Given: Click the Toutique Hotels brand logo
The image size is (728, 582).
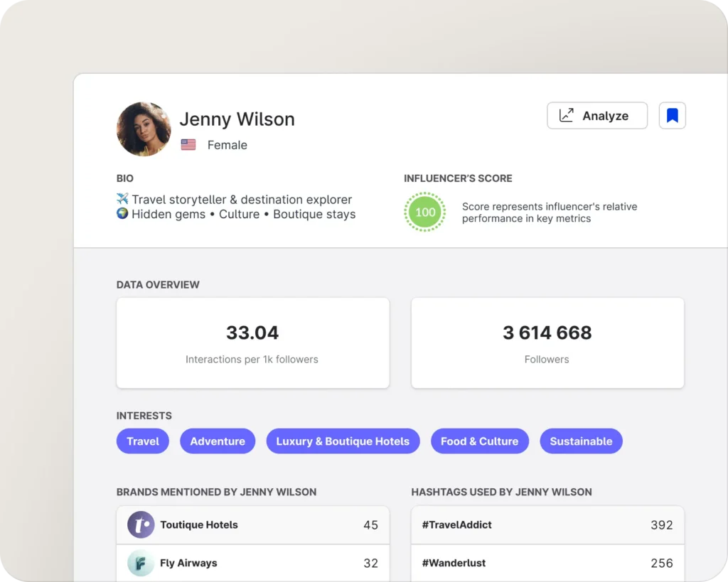Looking at the screenshot, I should coord(141,525).
